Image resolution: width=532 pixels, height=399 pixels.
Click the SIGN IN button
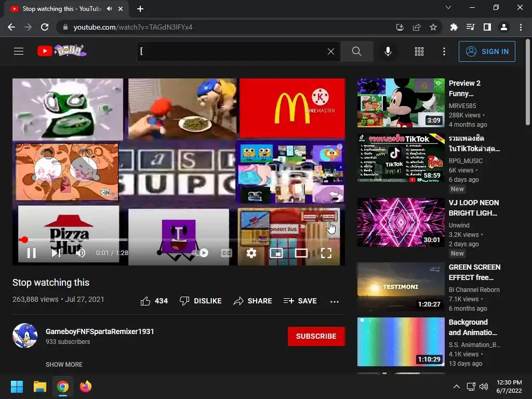(x=487, y=51)
